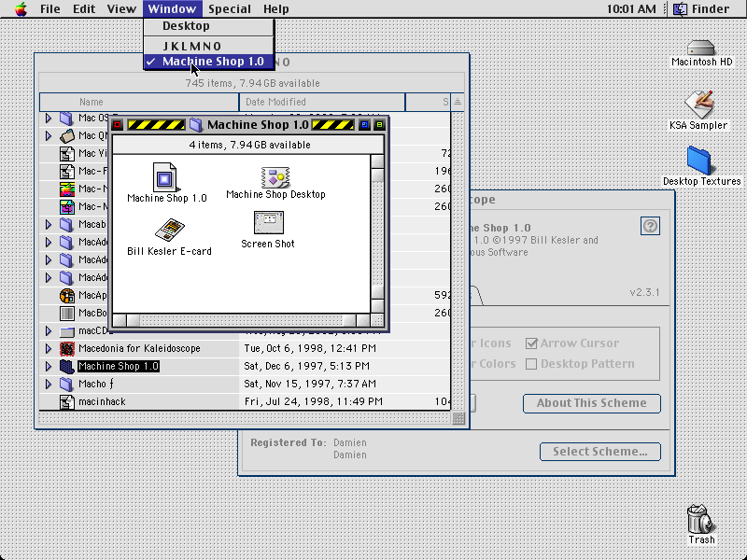Expand the Mac Q row disclosure triangle

click(49, 135)
